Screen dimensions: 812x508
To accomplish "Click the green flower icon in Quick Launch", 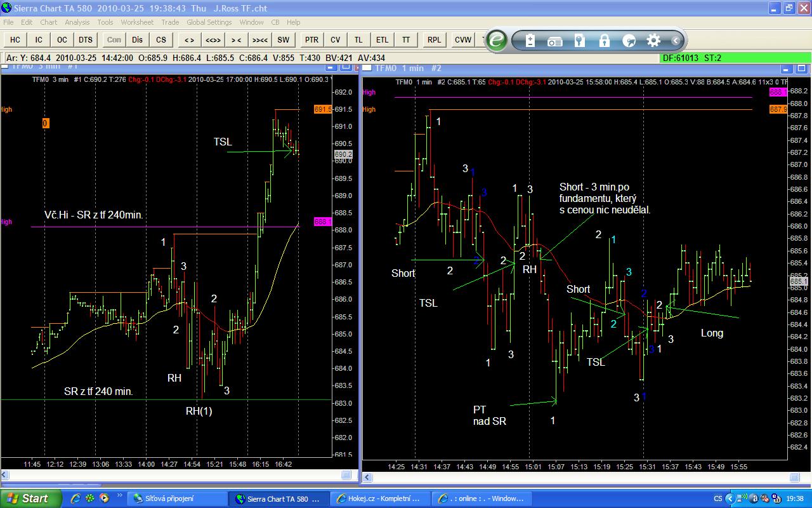I will click(x=90, y=498).
